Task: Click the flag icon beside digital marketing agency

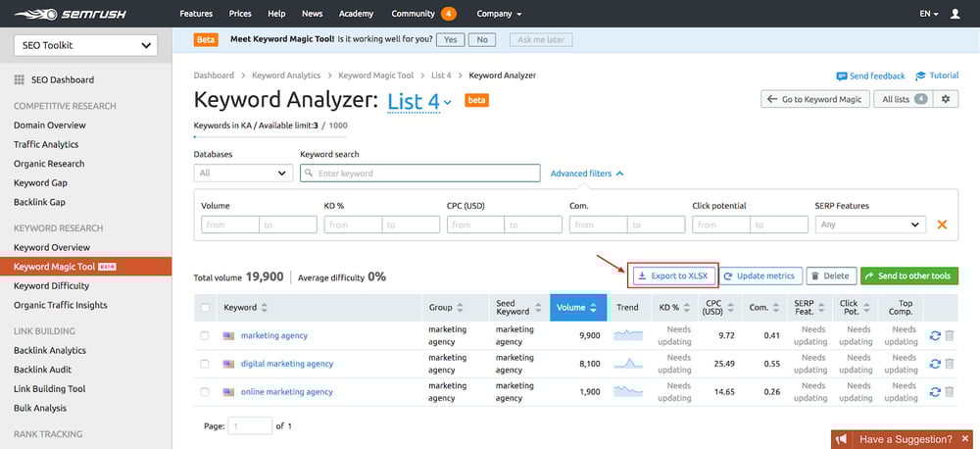Action: pyautogui.click(x=228, y=364)
